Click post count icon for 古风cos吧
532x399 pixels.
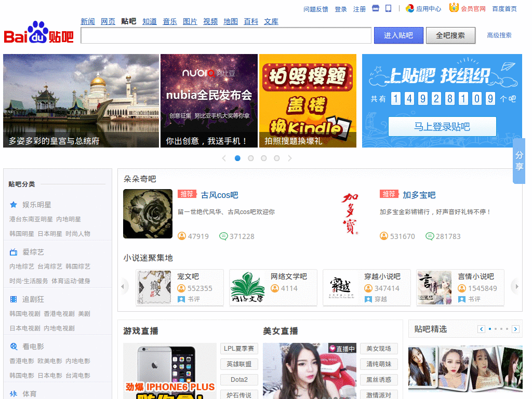(x=223, y=236)
